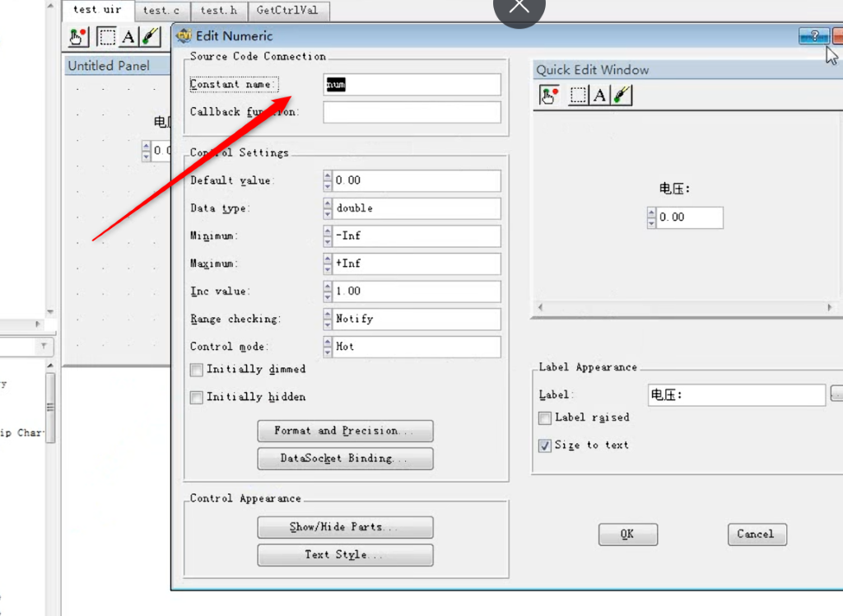Click the Quick Edit Window text tool
The image size is (843, 616).
pyautogui.click(x=599, y=95)
